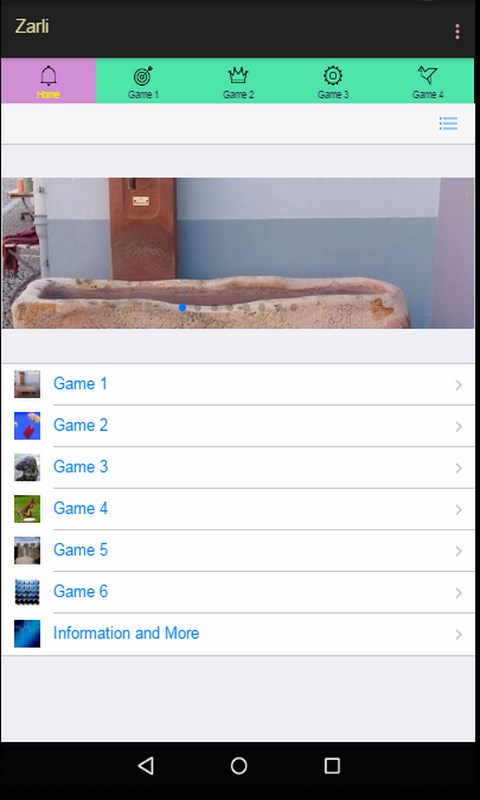480x800 pixels.
Task: Select the last carousel page dot
Action: pyautogui.click(x=294, y=308)
